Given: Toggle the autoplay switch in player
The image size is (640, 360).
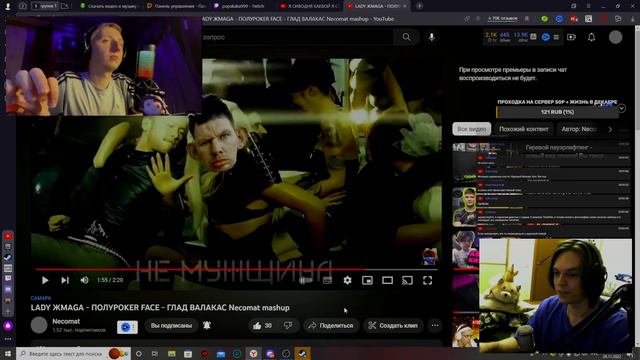Looking at the screenshot, I should click(305, 280).
